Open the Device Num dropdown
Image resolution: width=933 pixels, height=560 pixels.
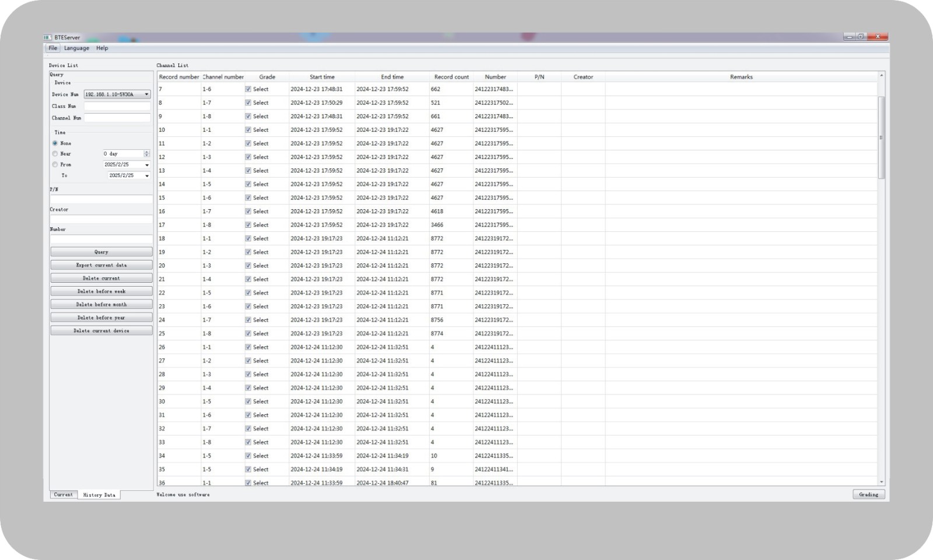pyautogui.click(x=146, y=94)
